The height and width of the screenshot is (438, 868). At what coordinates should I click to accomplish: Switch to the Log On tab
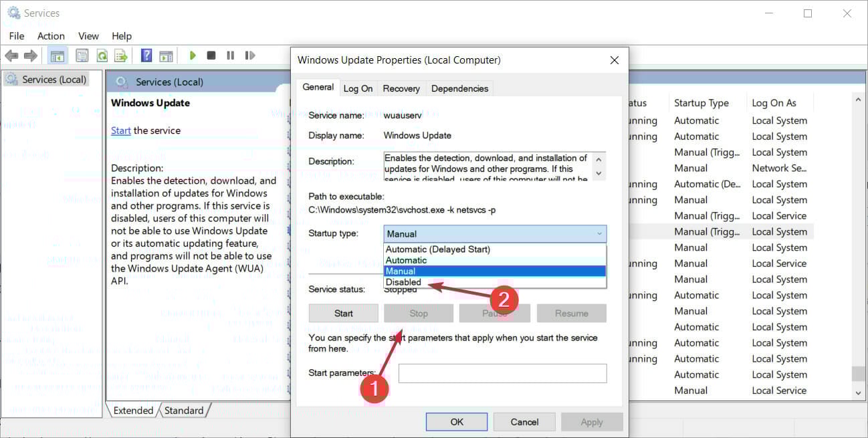[358, 88]
